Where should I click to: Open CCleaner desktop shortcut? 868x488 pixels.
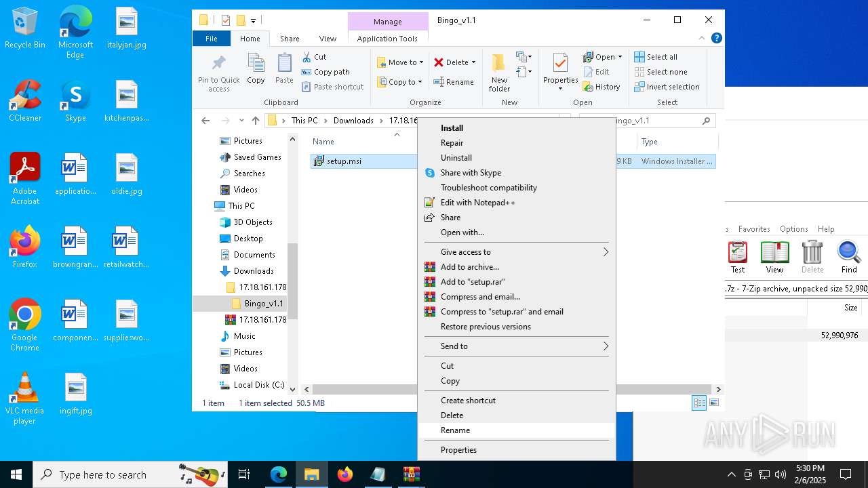pyautogui.click(x=25, y=102)
